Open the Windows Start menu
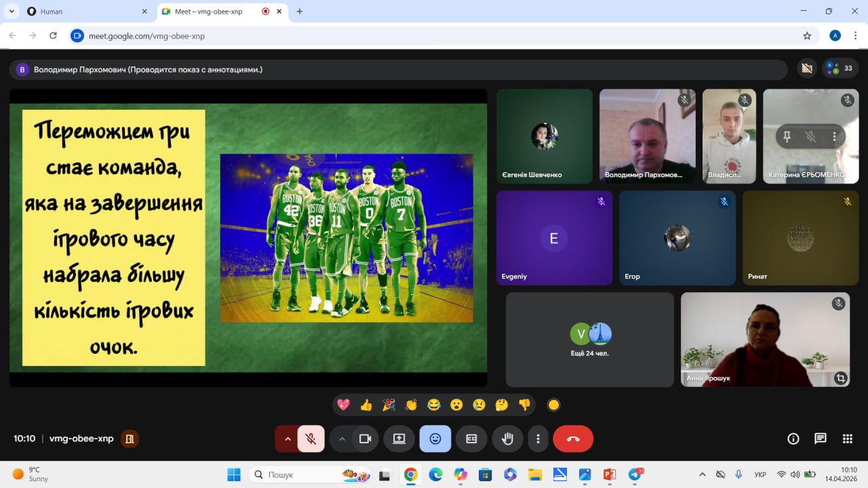 click(x=234, y=474)
